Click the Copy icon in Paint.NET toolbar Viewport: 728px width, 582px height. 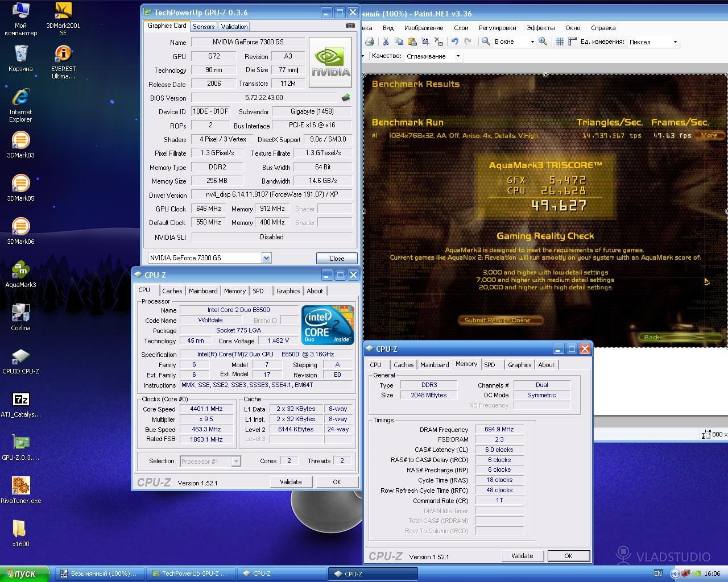(x=399, y=41)
